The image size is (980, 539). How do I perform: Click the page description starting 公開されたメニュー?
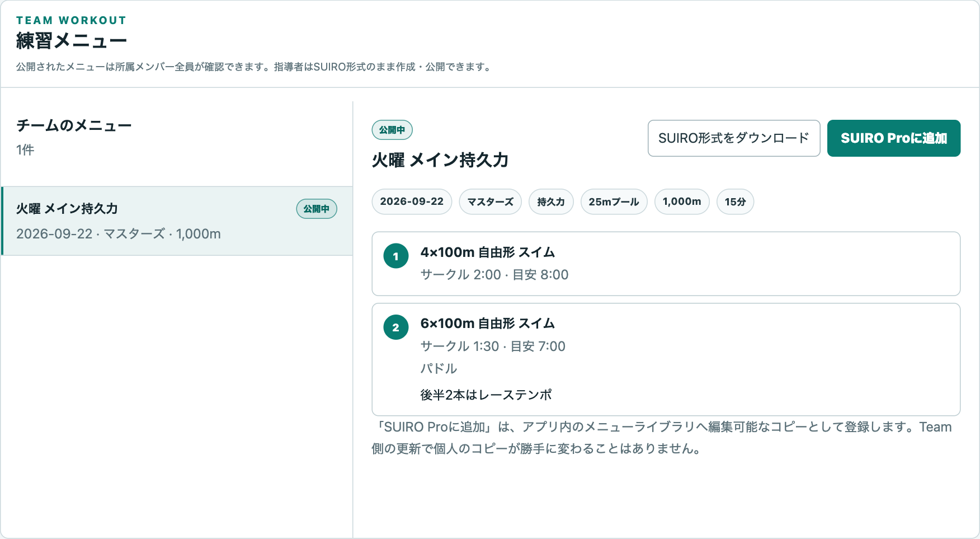(255, 67)
